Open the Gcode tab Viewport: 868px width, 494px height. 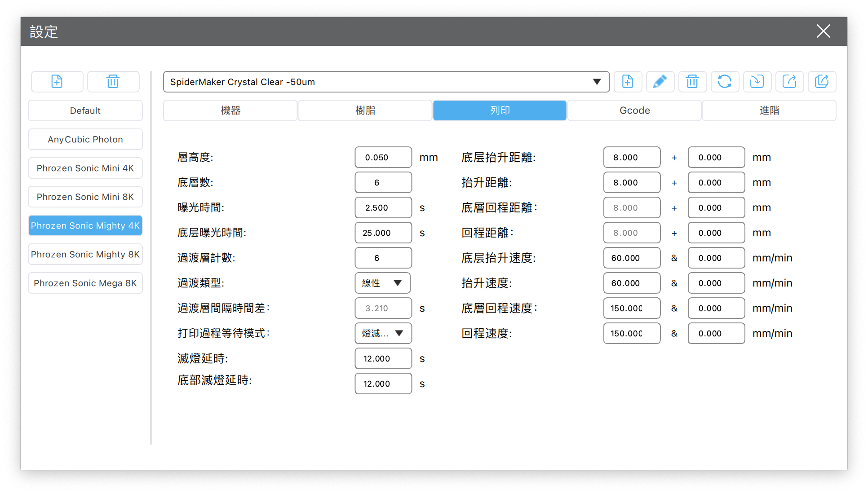(634, 110)
